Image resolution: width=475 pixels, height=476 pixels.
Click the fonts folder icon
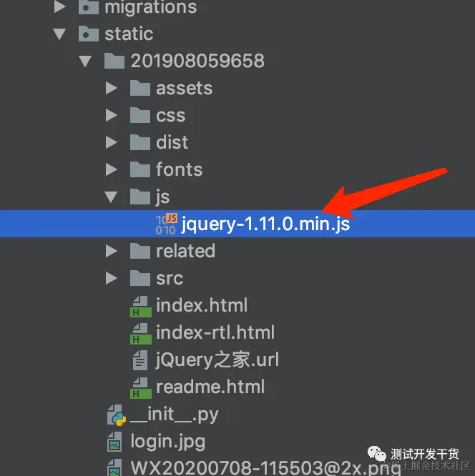pyautogui.click(x=140, y=169)
